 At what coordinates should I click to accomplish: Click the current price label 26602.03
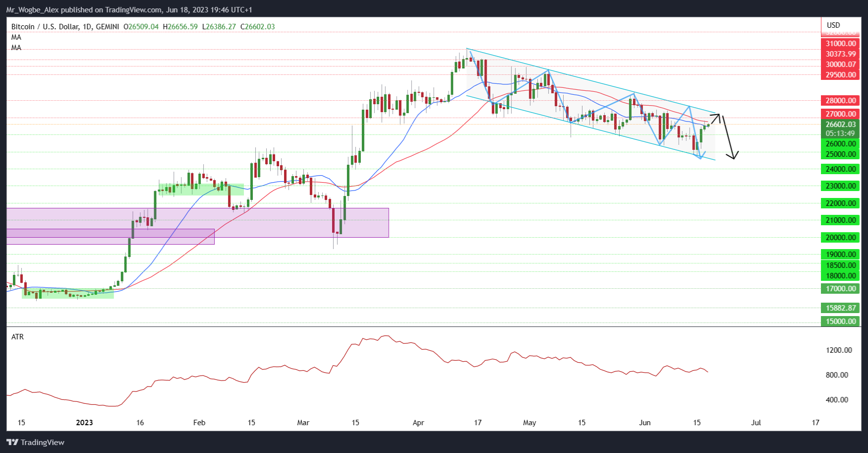(840, 125)
